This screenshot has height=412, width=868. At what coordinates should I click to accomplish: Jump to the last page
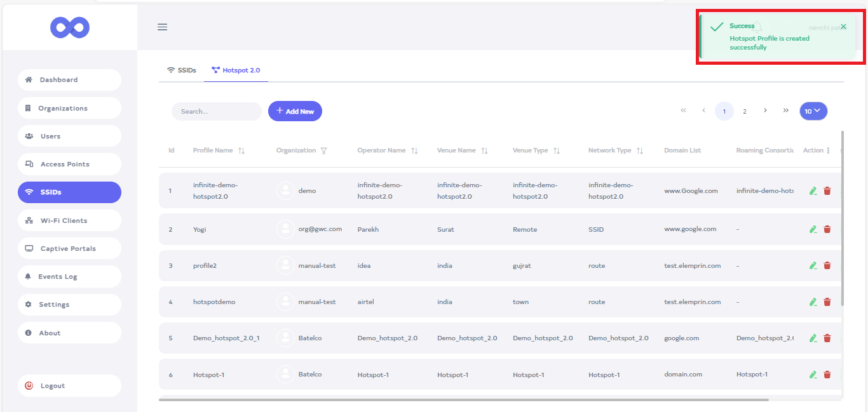tap(786, 110)
